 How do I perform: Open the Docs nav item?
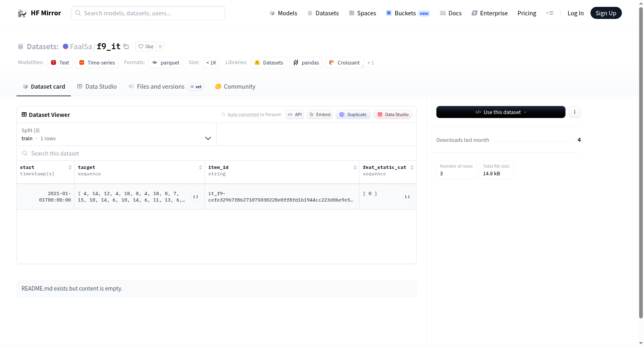click(451, 13)
